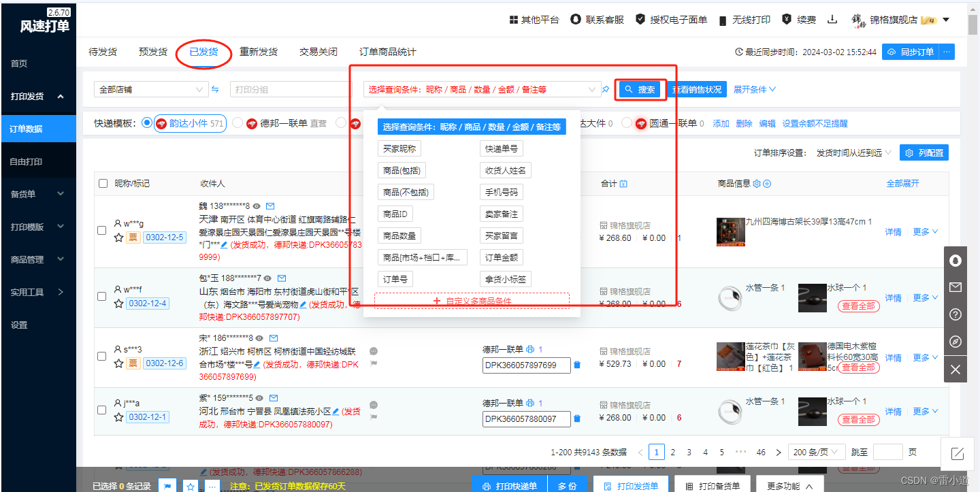Click 授权电子面单 shield item

[671, 20]
